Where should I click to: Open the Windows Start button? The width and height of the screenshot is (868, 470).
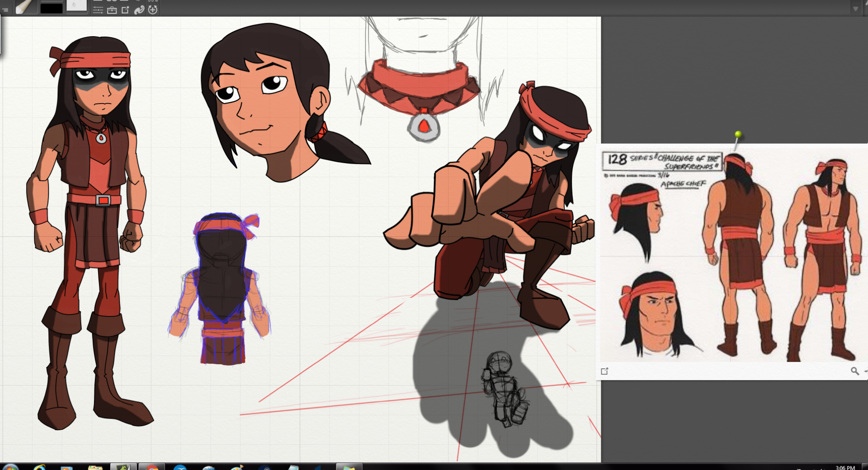(x=10, y=467)
